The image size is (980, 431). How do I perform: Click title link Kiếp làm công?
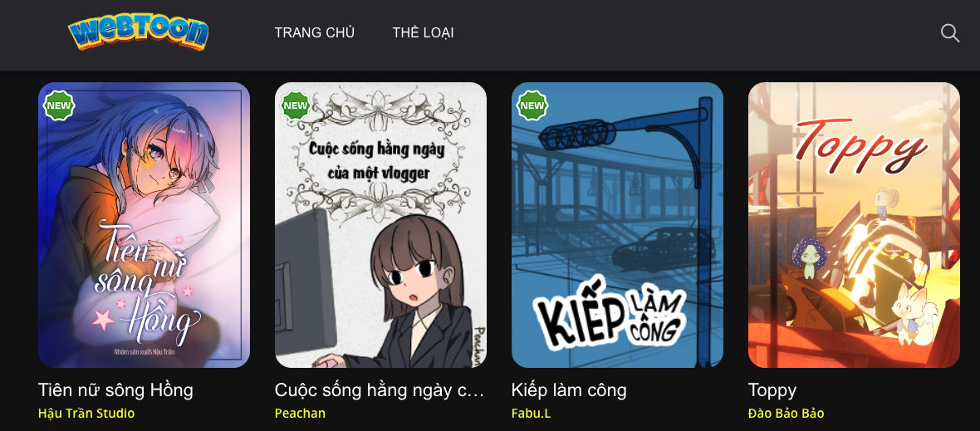pyautogui.click(x=569, y=390)
